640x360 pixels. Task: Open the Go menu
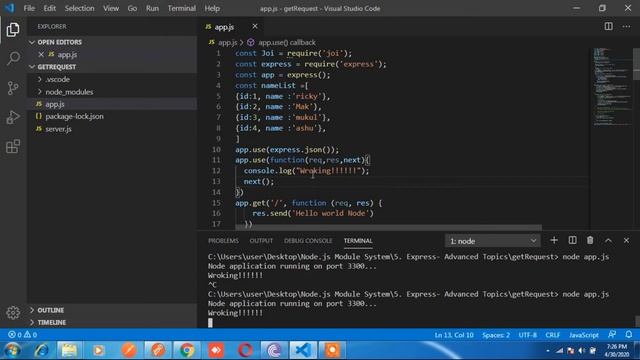coord(132,8)
